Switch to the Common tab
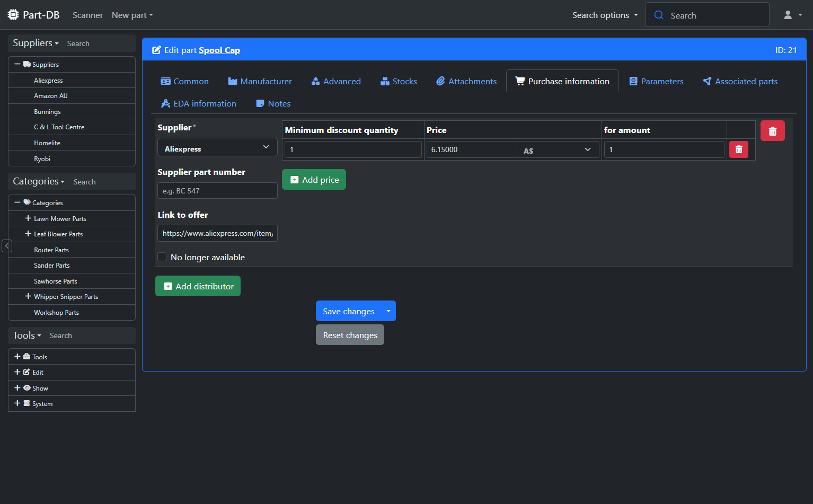 tap(184, 81)
